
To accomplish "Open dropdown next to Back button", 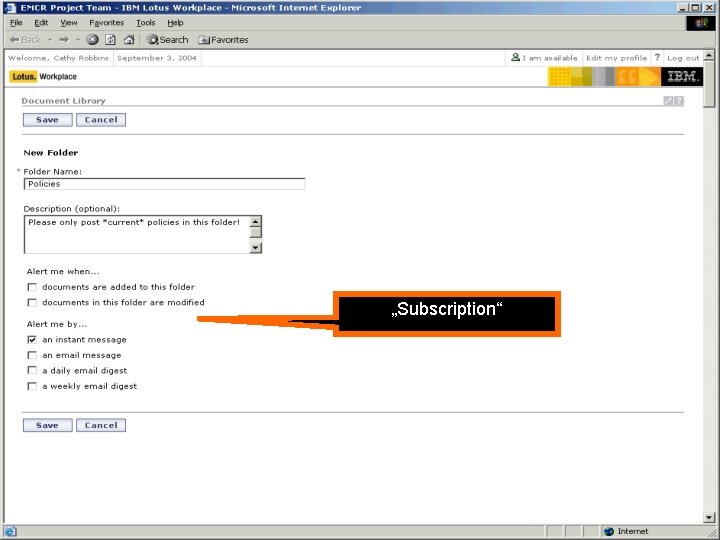I will pos(50,40).
